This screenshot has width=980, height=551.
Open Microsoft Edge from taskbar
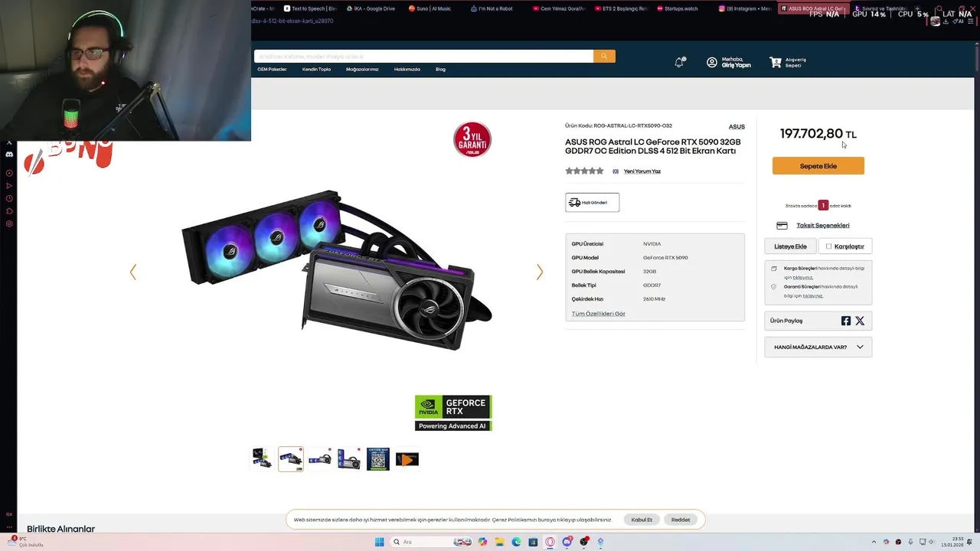pos(516,542)
